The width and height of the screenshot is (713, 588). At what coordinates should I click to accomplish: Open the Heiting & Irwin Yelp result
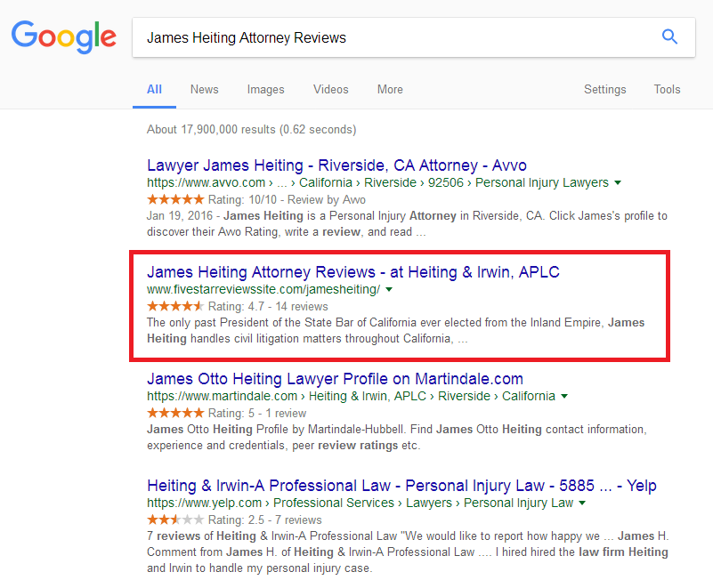401,486
